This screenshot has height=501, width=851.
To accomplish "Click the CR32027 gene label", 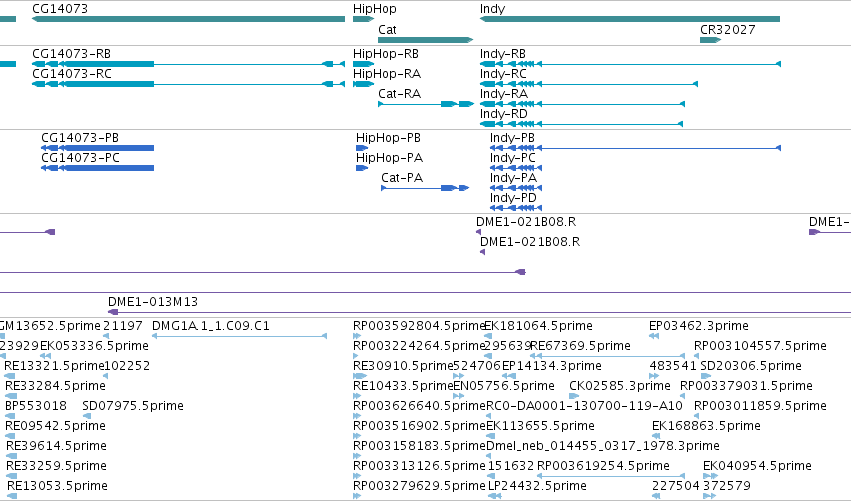I will 727,29.
